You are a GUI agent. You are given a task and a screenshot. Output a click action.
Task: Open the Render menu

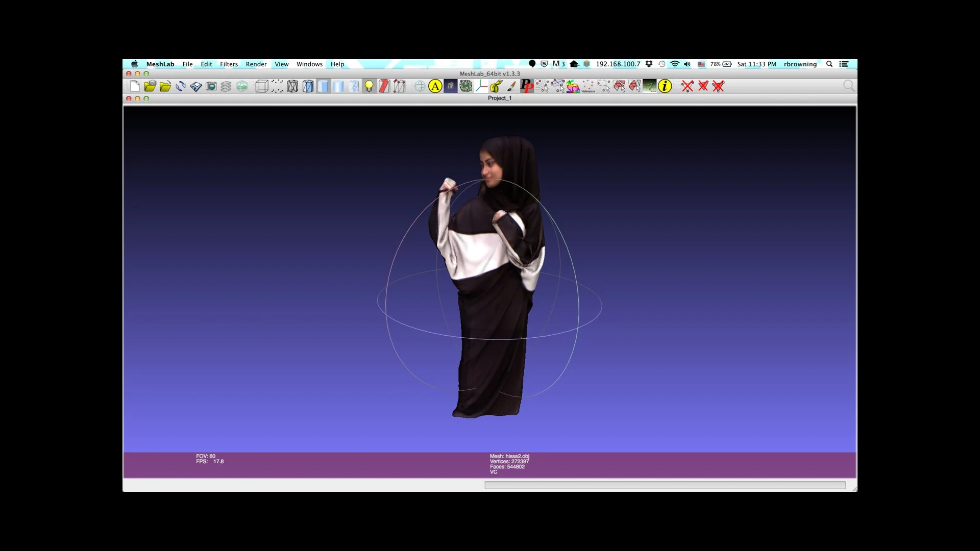[256, 64]
